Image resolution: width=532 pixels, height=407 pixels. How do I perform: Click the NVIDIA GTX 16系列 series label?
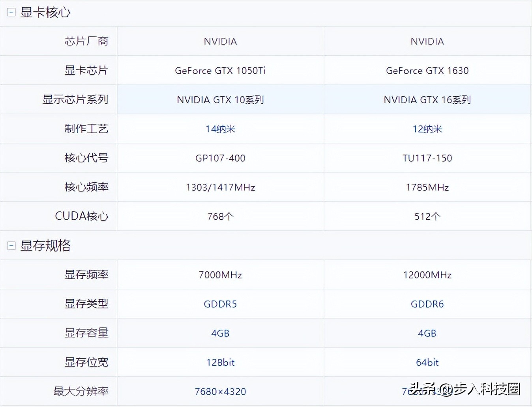point(427,100)
